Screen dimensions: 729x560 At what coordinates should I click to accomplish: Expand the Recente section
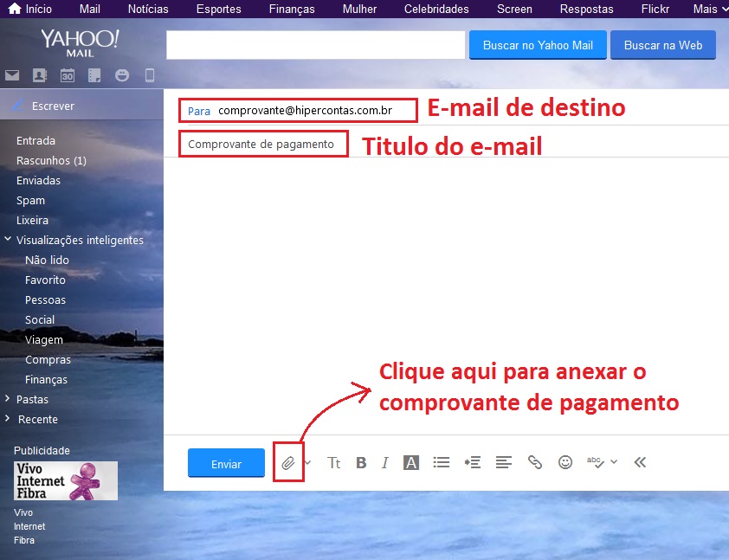pos(8,419)
